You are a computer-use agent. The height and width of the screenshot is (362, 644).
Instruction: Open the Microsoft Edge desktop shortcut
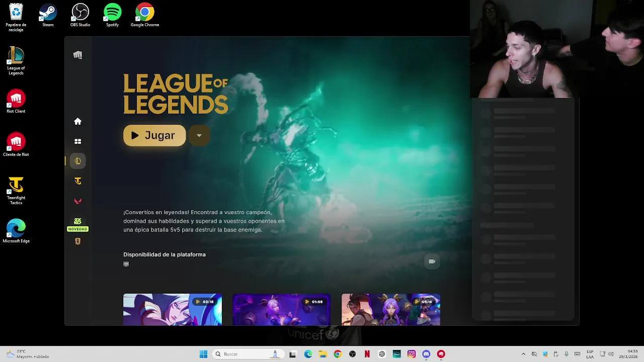coord(16,231)
